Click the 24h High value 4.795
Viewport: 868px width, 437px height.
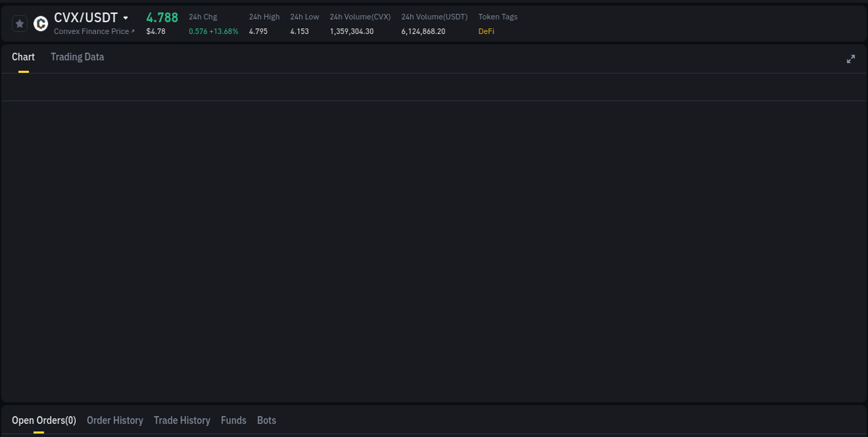[257, 31]
